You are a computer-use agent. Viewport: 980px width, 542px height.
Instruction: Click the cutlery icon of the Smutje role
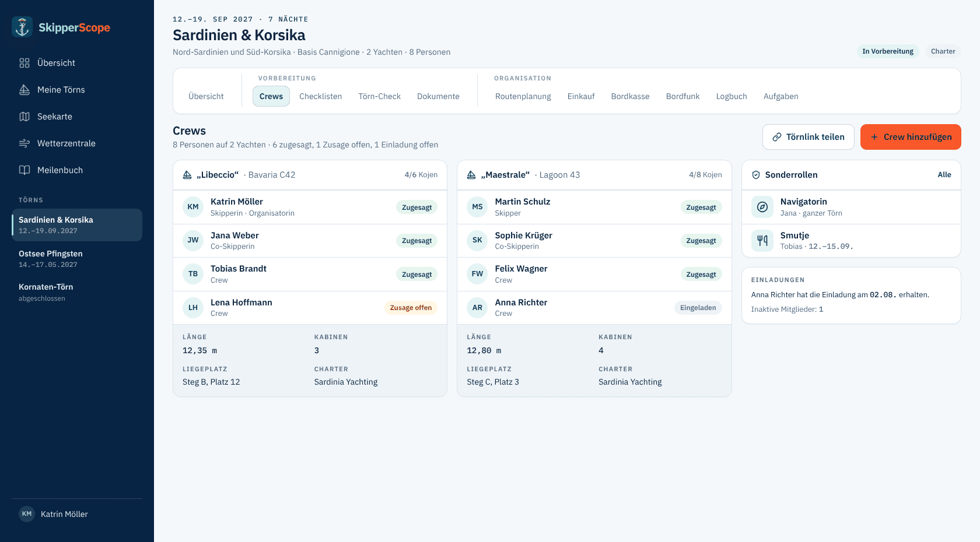point(762,240)
